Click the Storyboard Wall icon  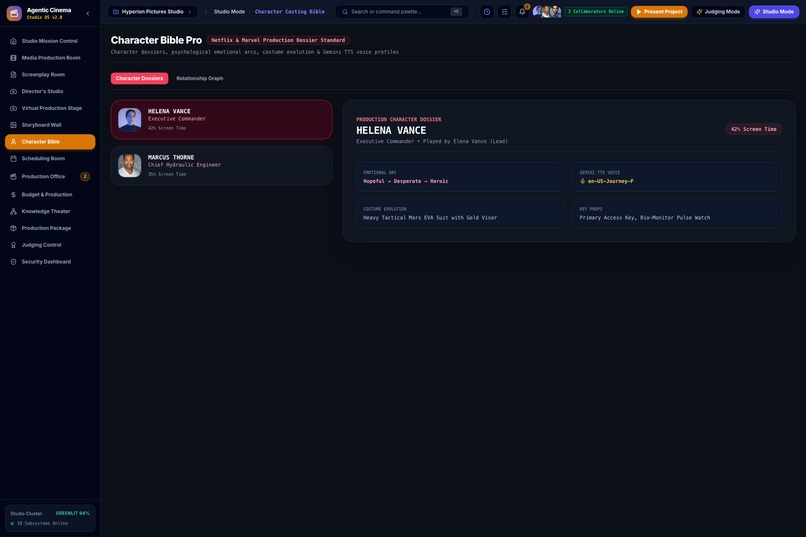click(x=13, y=125)
